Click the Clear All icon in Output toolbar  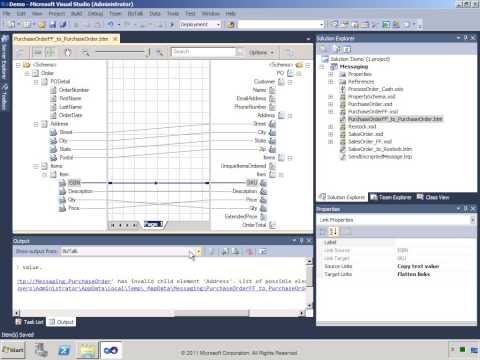249,252
